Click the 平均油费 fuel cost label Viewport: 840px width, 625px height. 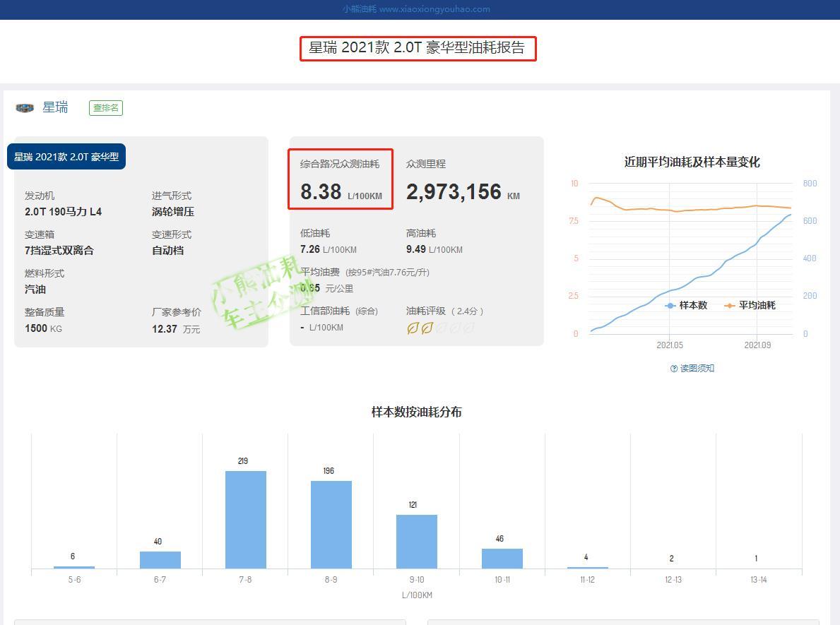(320, 272)
